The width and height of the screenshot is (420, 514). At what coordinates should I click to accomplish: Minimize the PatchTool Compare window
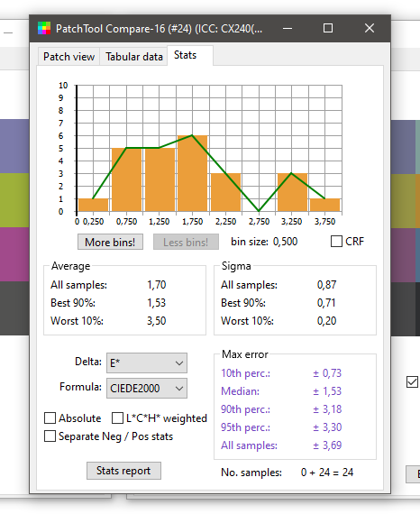click(x=288, y=29)
